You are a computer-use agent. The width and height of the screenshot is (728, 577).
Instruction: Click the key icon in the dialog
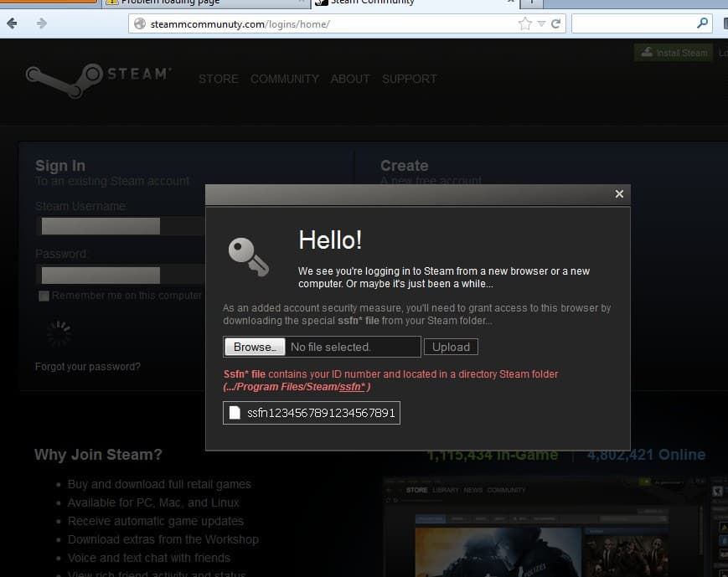[248, 255]
